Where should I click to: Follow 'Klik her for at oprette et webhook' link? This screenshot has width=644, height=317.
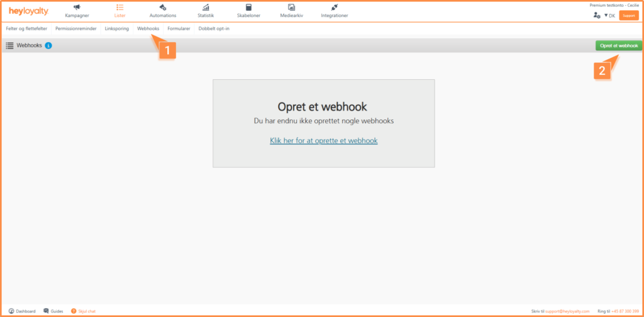[x=323, y=141]
